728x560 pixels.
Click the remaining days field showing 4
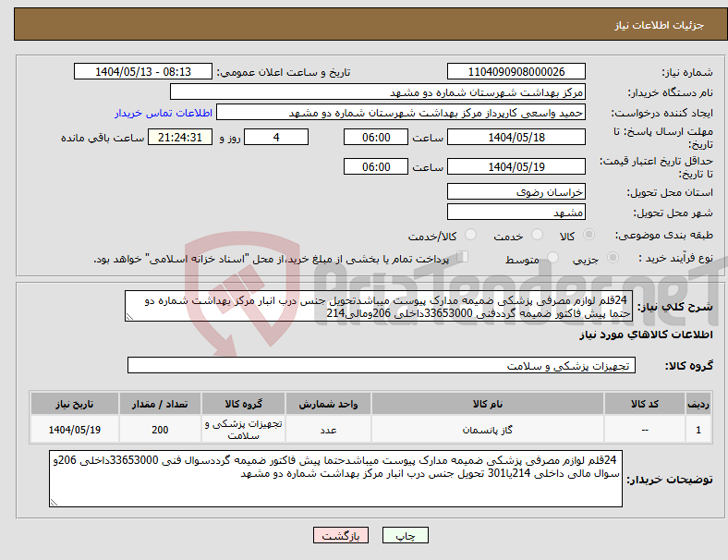tap(276, 137)
